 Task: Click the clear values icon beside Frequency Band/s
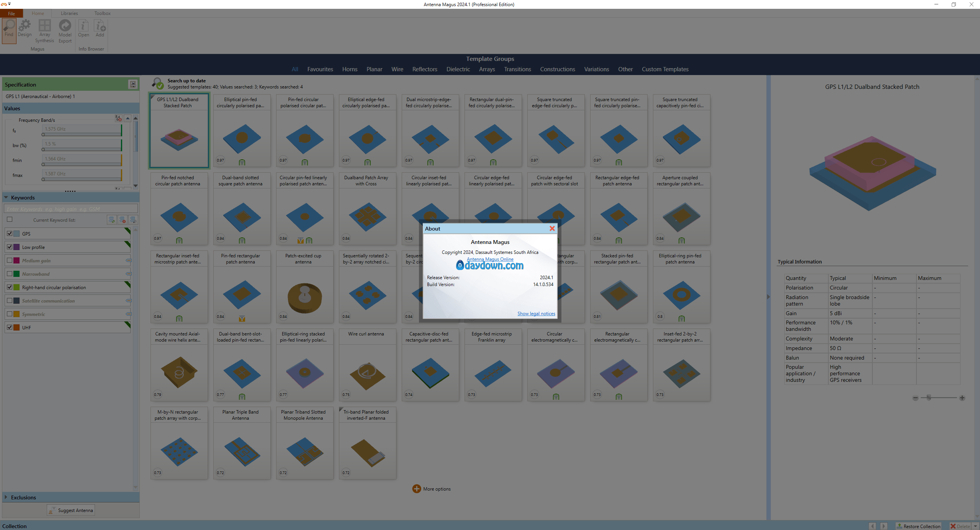118,118
